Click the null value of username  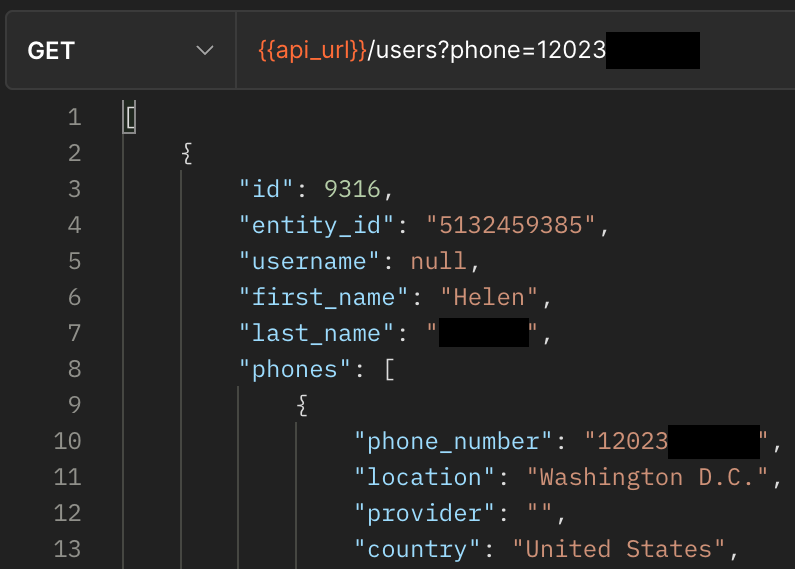(438, 261)
